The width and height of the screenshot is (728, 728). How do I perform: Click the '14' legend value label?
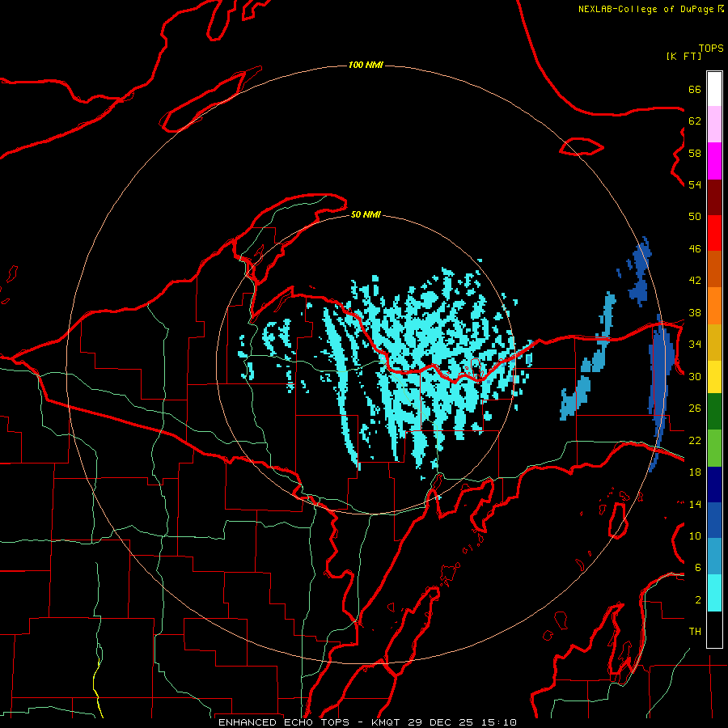tap(695, 504)
